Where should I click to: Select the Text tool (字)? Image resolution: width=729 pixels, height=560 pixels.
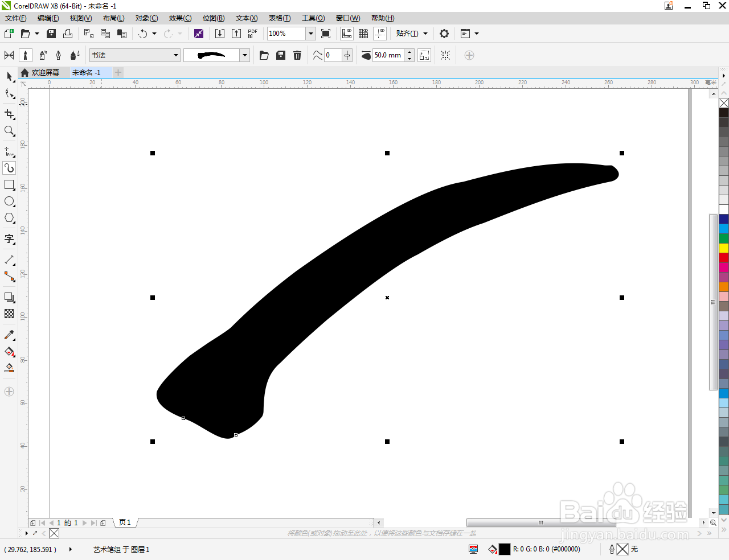(9, 239)
